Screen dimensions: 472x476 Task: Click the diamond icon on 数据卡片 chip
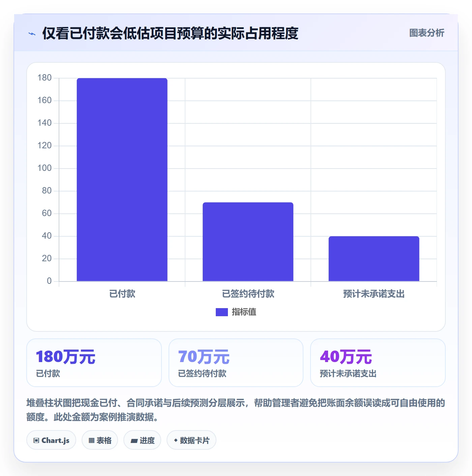[176, 440]
